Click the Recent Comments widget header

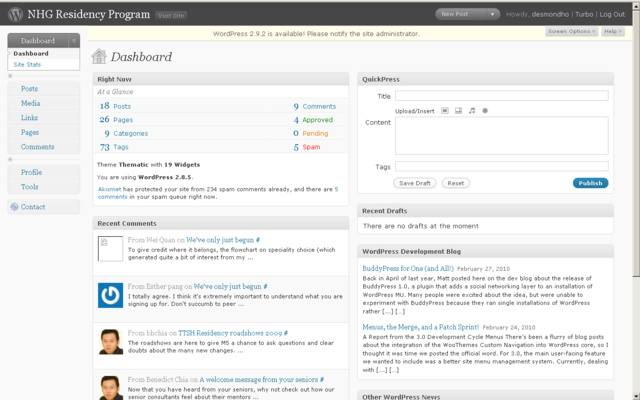point(221,223)
